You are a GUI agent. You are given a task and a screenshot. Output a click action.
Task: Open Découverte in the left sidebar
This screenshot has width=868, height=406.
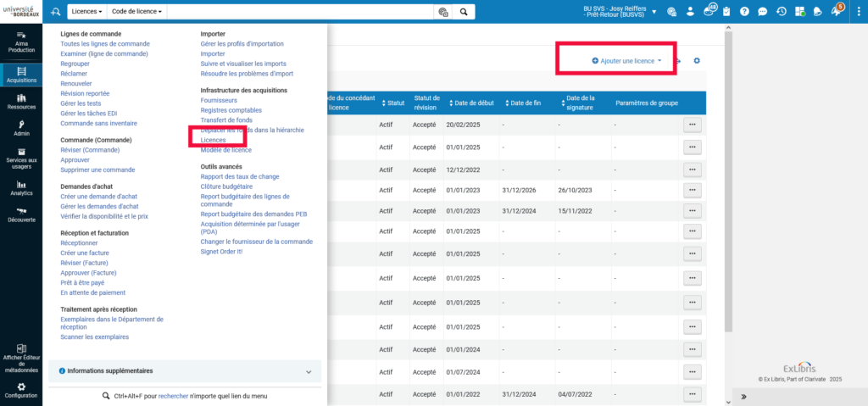click(x=21, y=215)
